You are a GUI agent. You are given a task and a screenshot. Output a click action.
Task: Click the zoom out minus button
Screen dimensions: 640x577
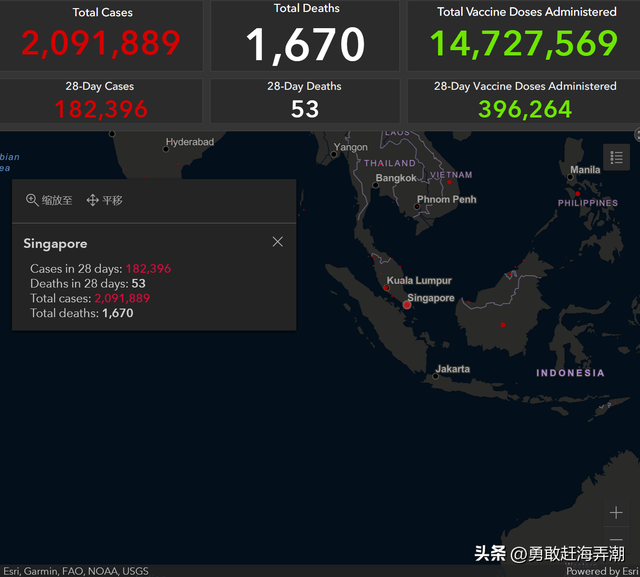pyautogui.click(x=616, y=541)
